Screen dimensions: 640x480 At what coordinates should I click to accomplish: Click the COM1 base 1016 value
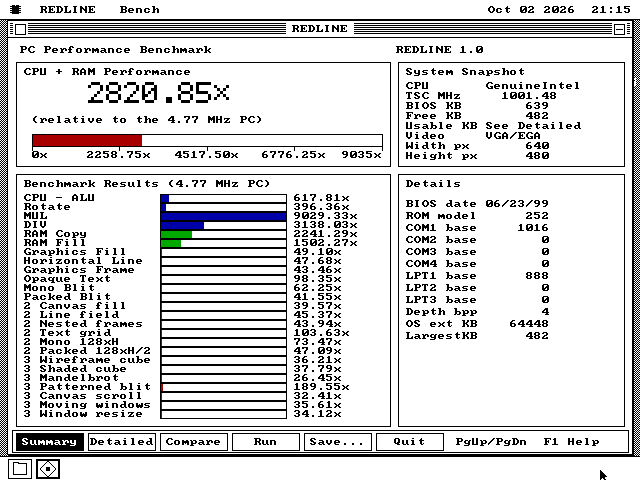point(533,228)
